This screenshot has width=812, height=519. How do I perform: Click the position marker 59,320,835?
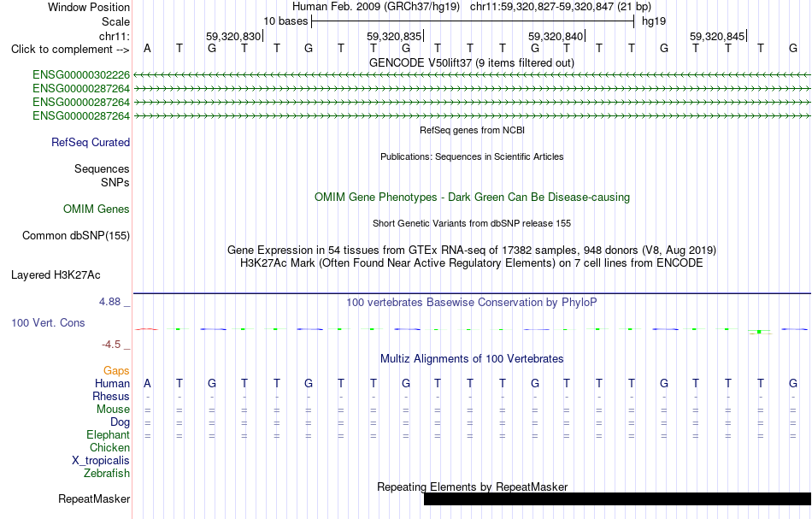(394, 36)
